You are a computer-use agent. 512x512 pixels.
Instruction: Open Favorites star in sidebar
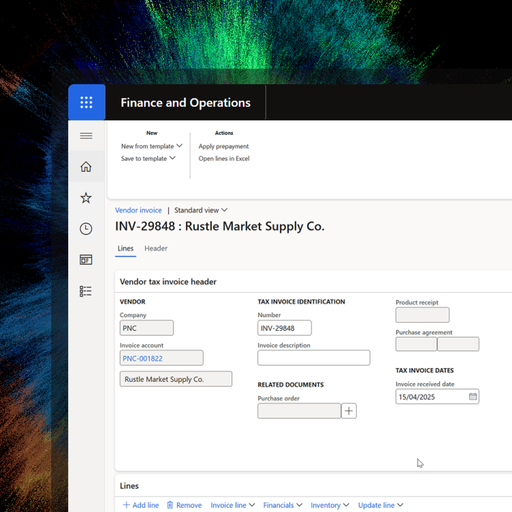[86, 198]
